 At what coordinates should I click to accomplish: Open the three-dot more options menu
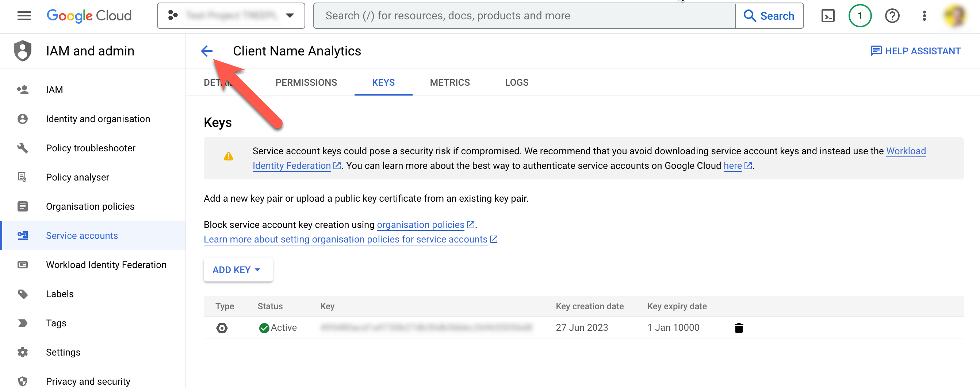(x=924, y=16)
